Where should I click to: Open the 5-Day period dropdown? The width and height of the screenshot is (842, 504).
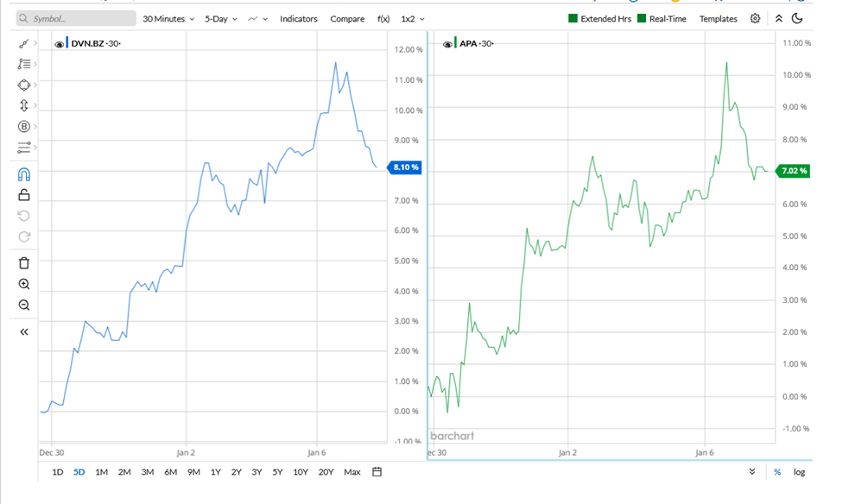(218, 18)
